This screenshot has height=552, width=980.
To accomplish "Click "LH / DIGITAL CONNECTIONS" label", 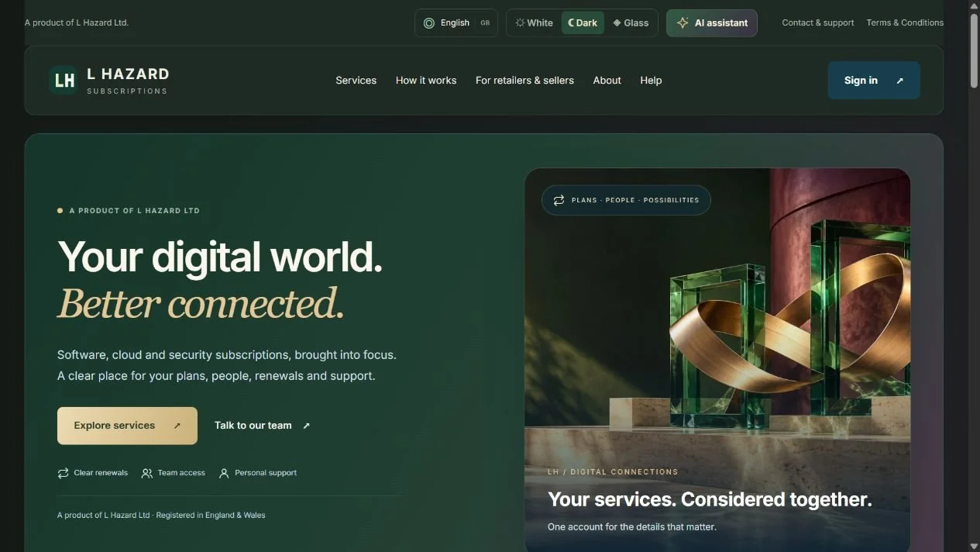I will (613, 472).
